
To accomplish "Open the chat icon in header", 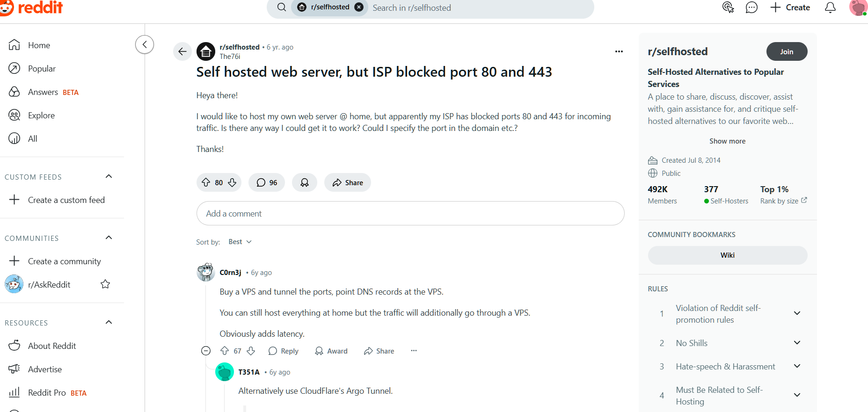I will click(x=751, y=7).
